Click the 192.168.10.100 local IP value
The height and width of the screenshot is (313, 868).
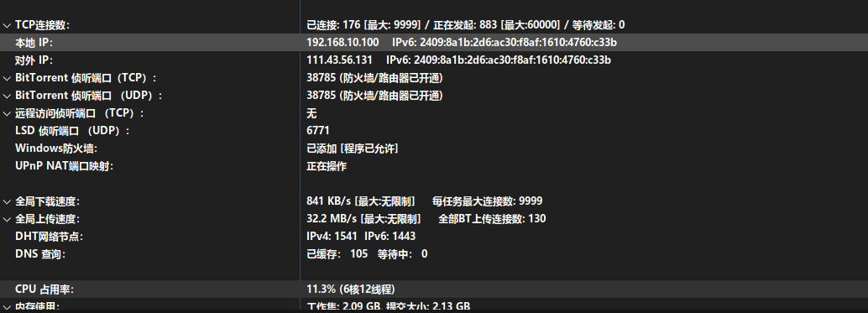(342, 43)
